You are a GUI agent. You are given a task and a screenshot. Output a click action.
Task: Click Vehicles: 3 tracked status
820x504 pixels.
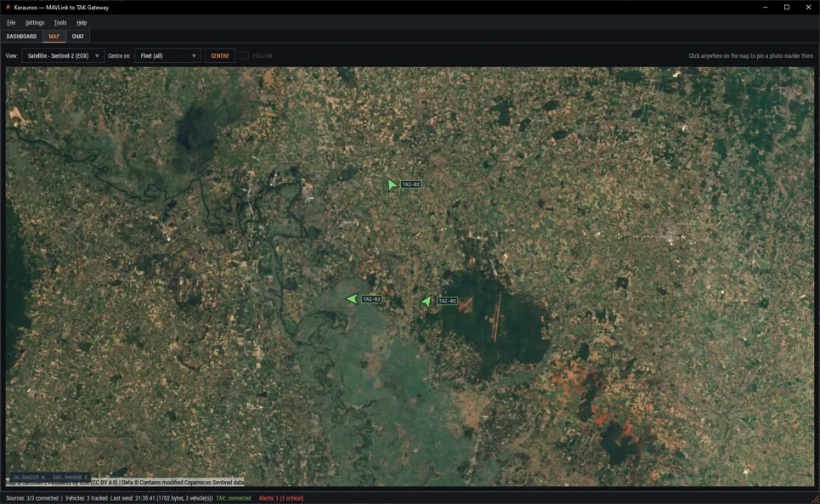(87, 498)
